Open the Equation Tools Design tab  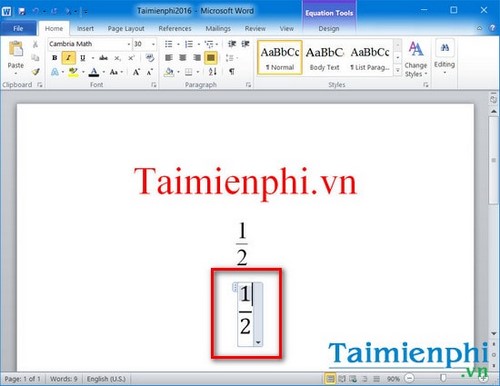tap(329, 29)
